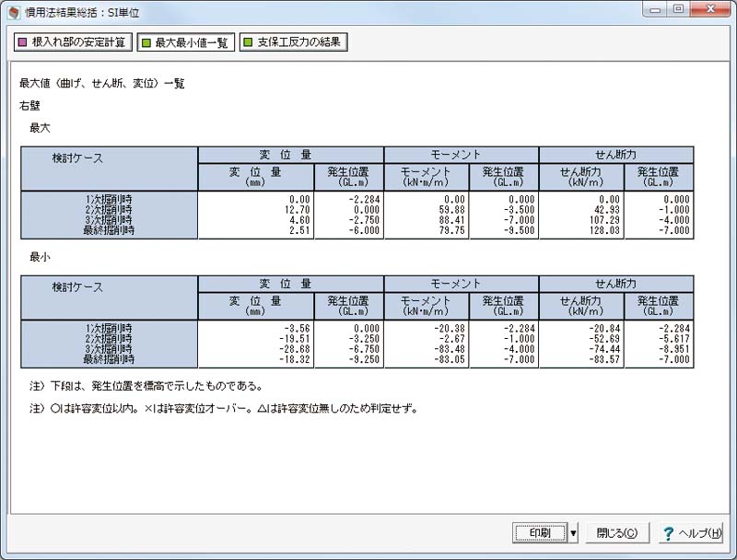Image resolution: width=737 pixels, height=560 pixels.
Task: Click the せん断力 group header in minimum table
Action: [x=616, y=284]
